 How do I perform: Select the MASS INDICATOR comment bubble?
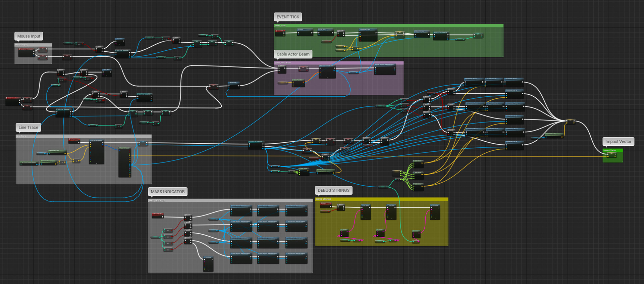167,192
